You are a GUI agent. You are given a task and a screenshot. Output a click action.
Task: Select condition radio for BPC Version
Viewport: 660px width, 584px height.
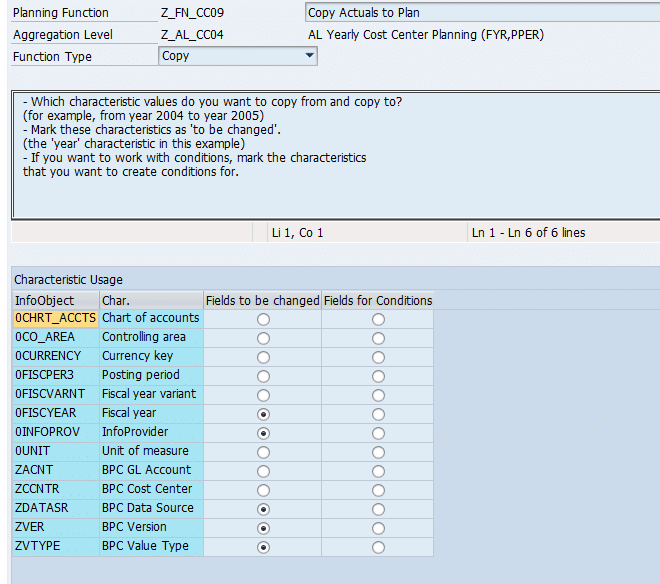click(378, 528)
